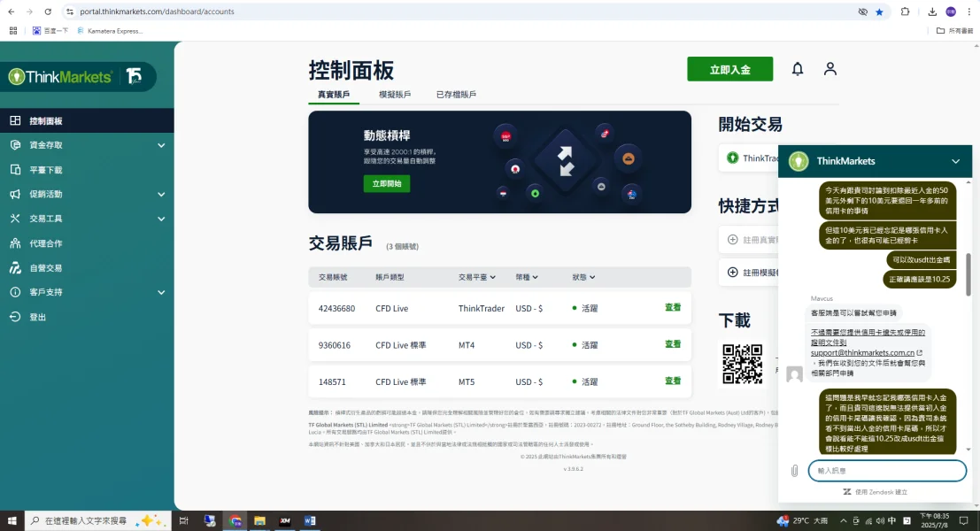Collapse the ThinkMarkets chat window chevron
Image resolution: width=980 pixels, height=531 pixels.
pyautogui.click(x=955, y=161)
